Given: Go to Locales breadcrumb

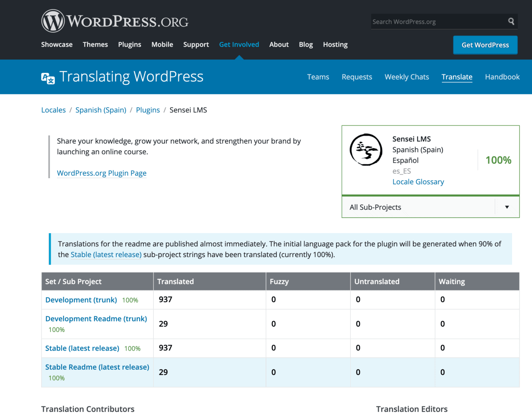Looking at the screenshot, I should pos(54,110).
